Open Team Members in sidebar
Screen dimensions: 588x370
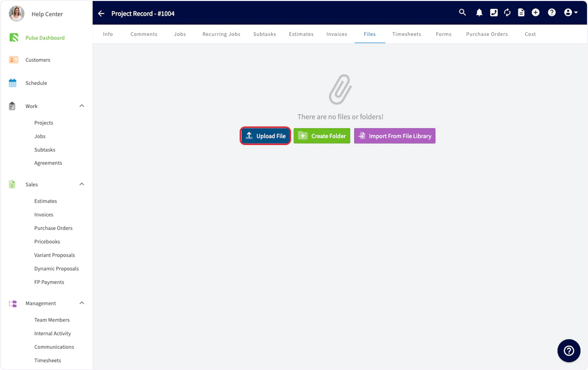(52, 320)
